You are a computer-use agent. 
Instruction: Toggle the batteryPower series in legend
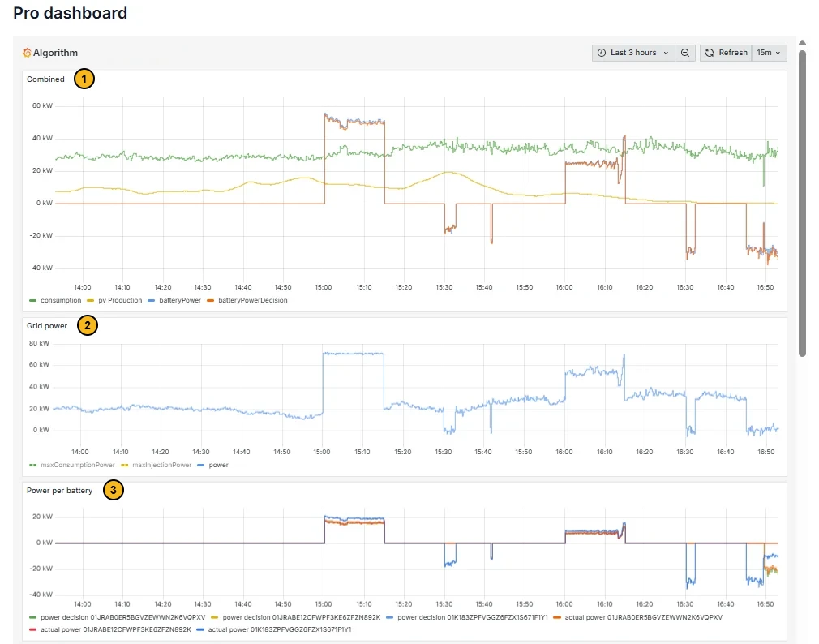(174, 300)
